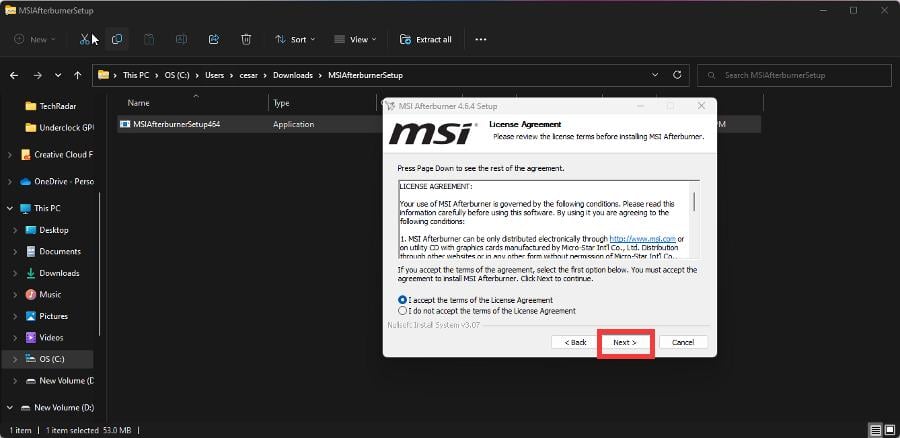Expand the OneDrive node
Image resolution: width=900 pixels, height=438 pixels.
click(x=10, y=181)
